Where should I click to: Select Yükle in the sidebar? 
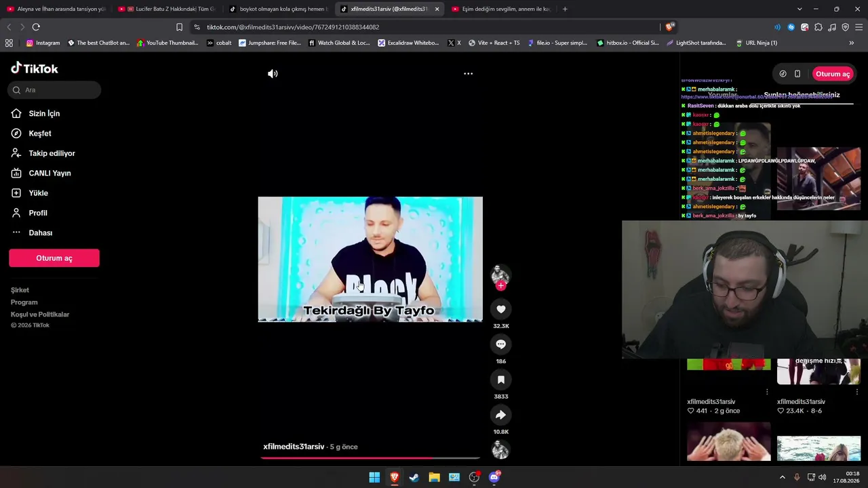pyautogui.click(x=29, y=193)
